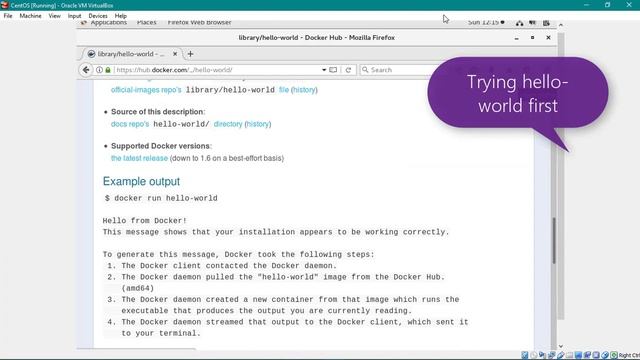Open the library/hello-world file link

(284, 90)
